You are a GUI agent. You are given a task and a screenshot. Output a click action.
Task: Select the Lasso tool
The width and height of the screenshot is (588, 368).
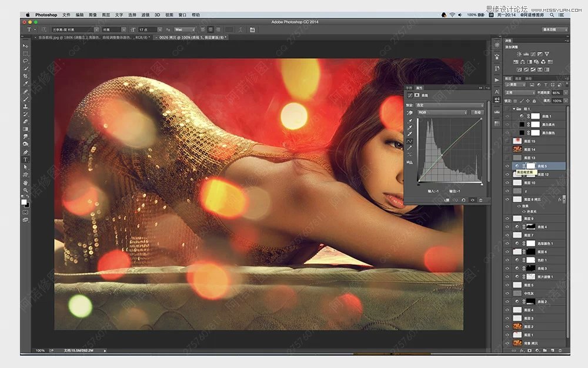(25, 61)
